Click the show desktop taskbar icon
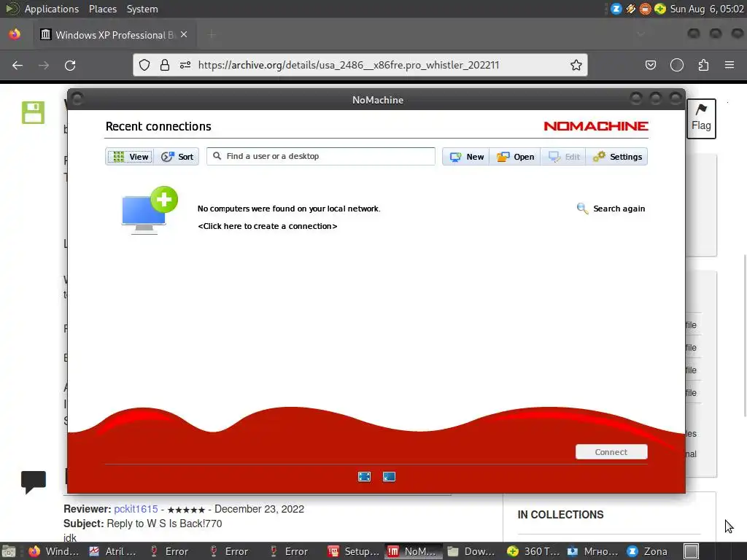Screen dimensions: 747x560 pyautogui.click(x=9, y=551)
